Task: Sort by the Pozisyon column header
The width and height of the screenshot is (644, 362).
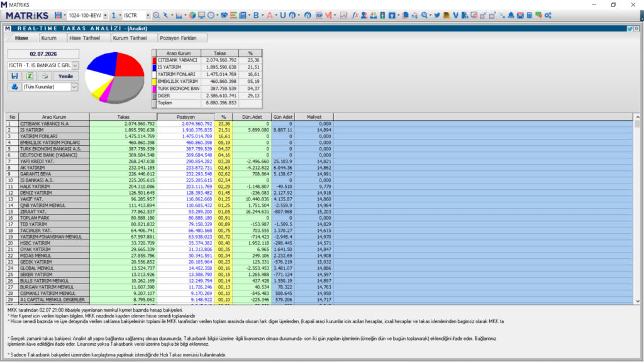Action: point(186,117)
